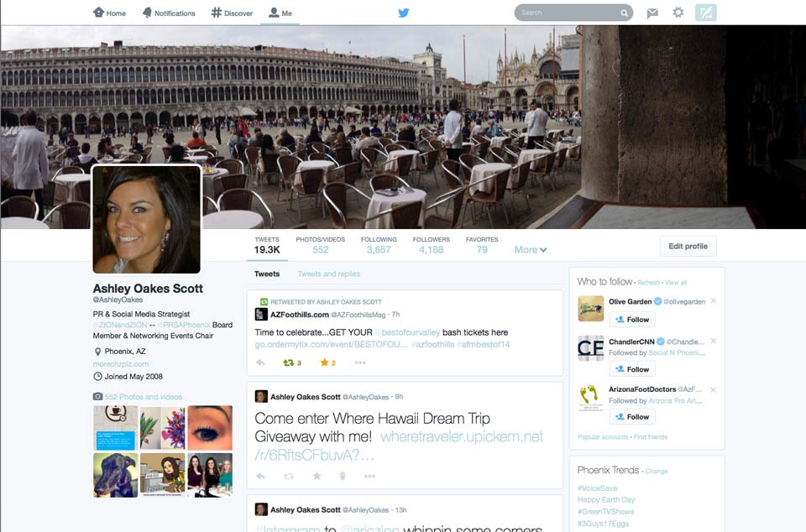Open the Notifications page

169,13
